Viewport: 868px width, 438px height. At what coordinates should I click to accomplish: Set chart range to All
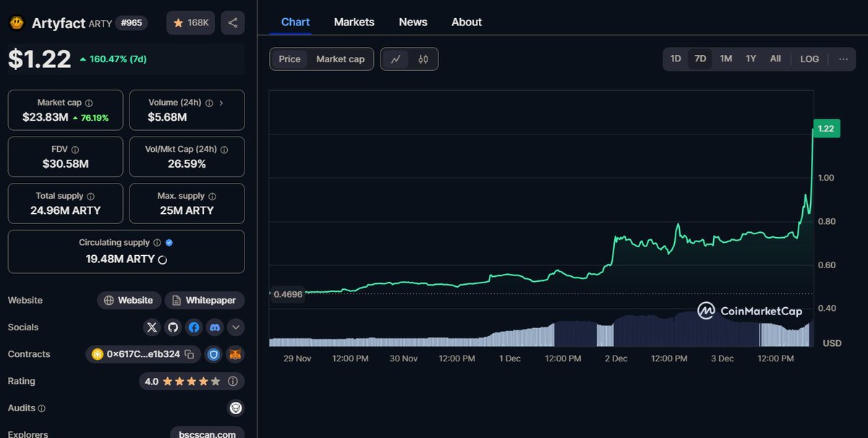(x=775, y=59)
